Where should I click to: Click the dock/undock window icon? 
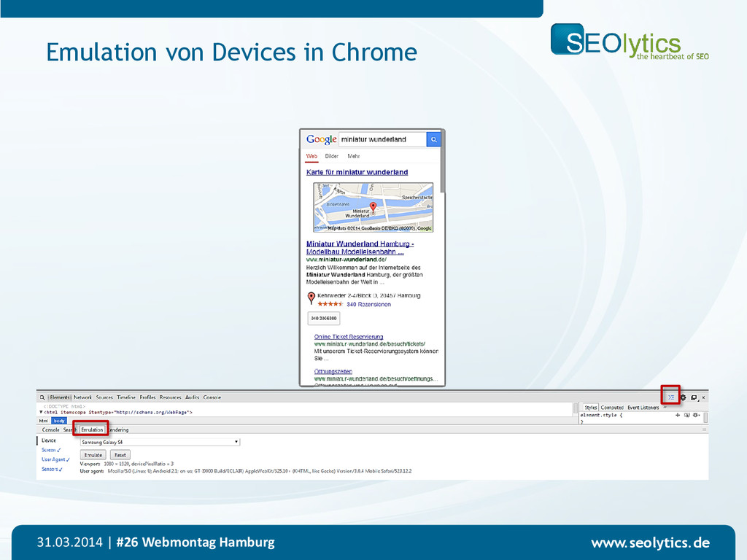[694, 397]
